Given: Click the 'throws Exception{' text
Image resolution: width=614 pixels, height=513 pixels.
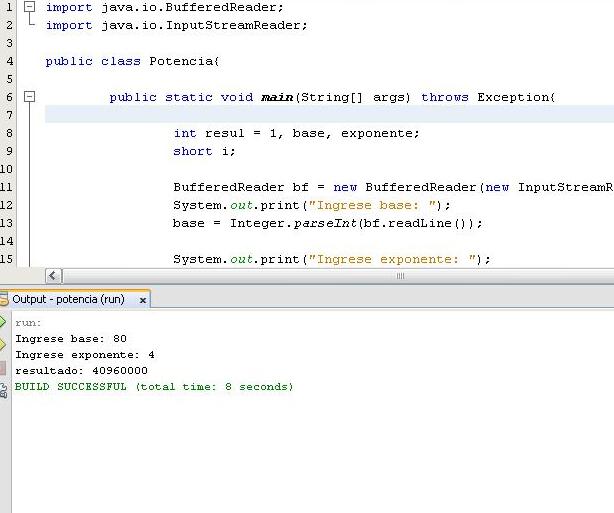Looking at the screenshot, I should (488, 97).
